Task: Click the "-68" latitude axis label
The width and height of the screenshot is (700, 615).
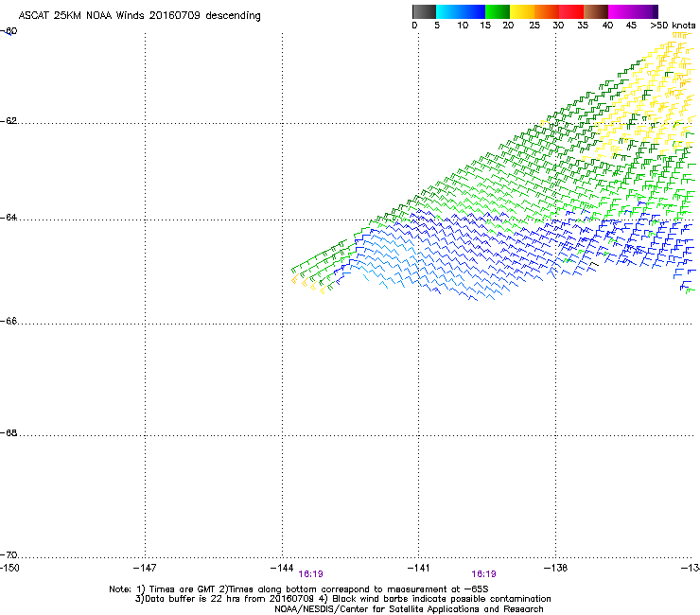Action: 9,432
